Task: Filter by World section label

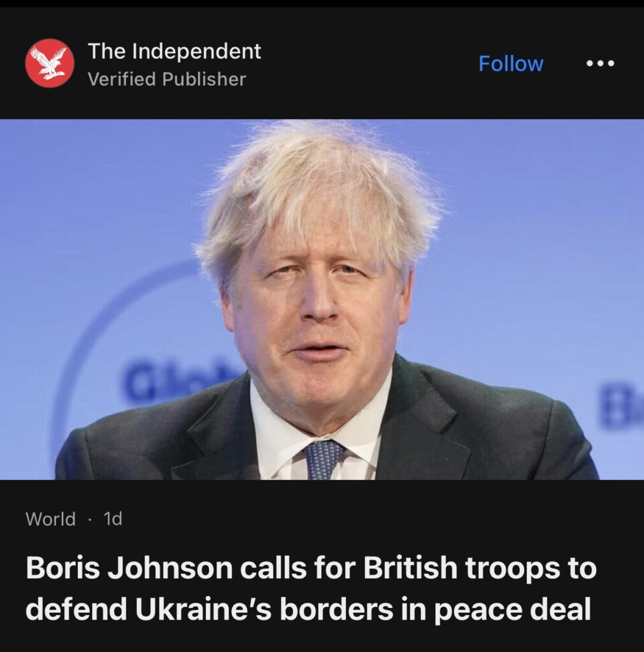Action: (x=50, y=519)
